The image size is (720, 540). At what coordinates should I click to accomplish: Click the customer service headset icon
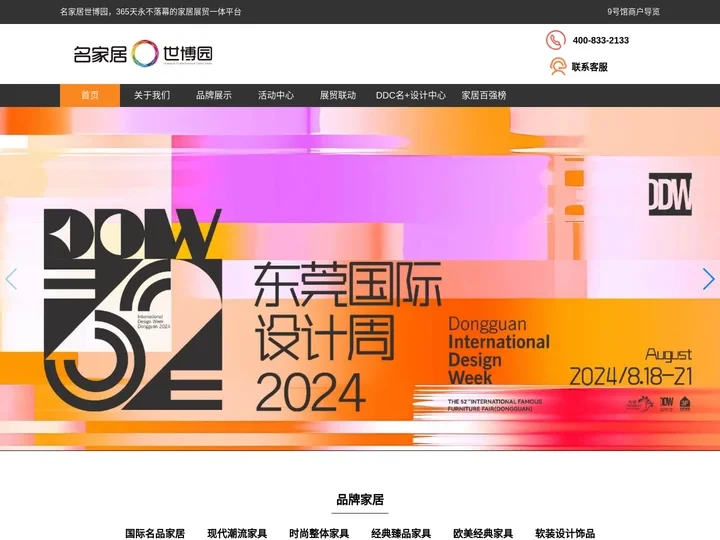tap(558, 67)
